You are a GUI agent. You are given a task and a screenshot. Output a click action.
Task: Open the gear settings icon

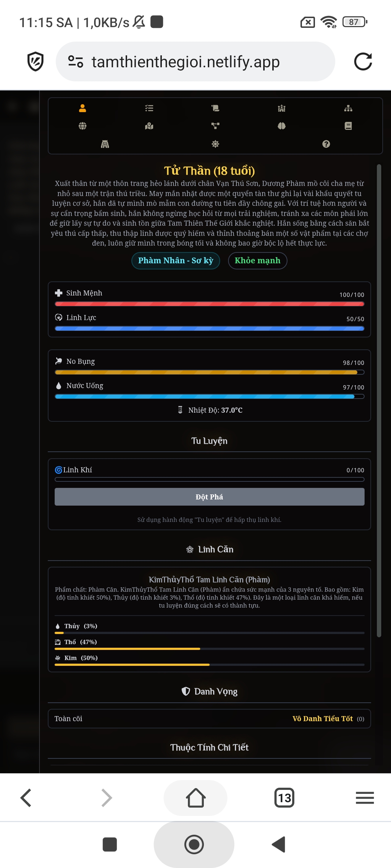pos(215,144)
